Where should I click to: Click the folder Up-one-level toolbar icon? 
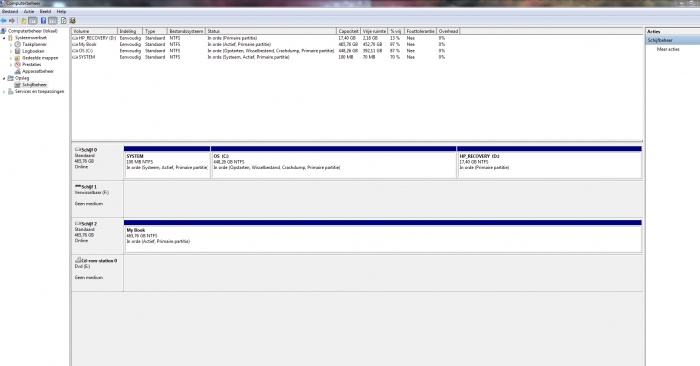point(23,21)
